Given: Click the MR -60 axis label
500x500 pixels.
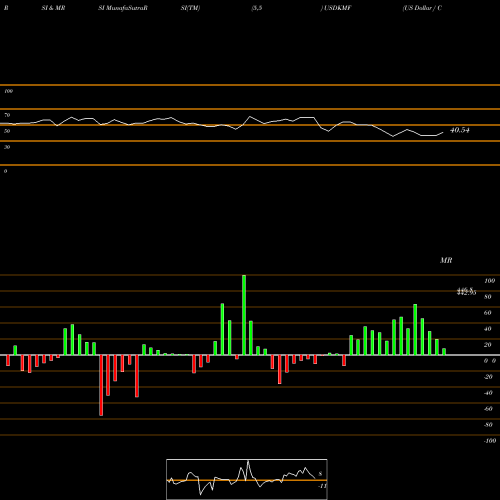Looking at the screenshot, I should [x=488, y=409].
